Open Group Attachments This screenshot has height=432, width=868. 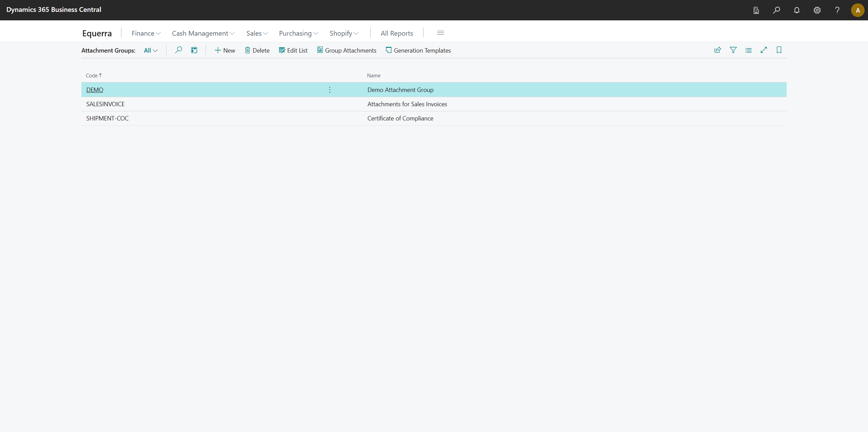347,51
